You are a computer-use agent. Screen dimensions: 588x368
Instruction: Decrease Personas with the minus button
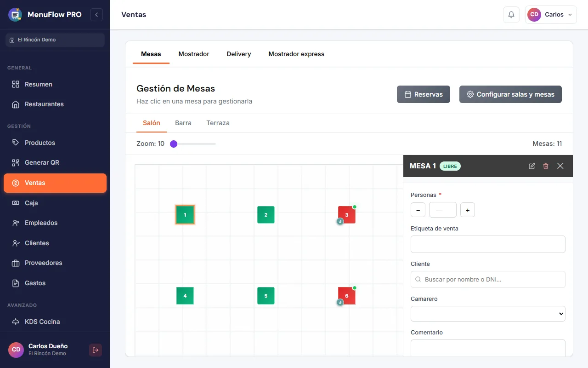click(x=418, y=210)
